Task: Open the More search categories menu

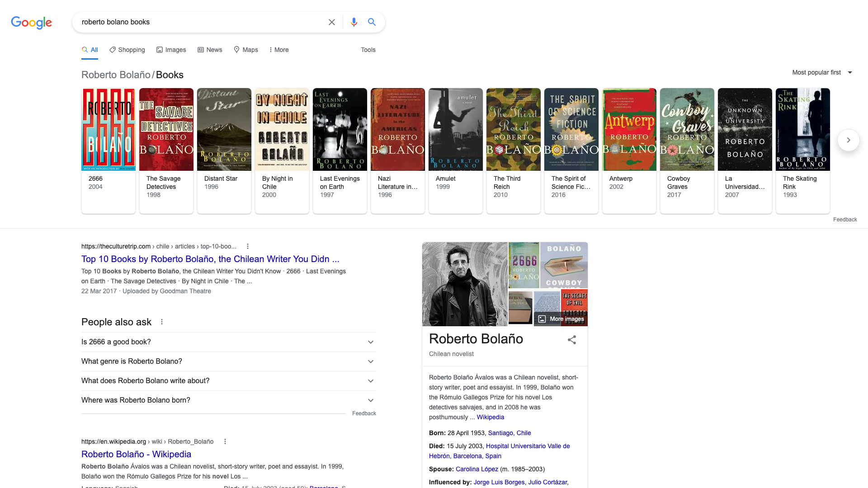Action: (x=279, y=50)
